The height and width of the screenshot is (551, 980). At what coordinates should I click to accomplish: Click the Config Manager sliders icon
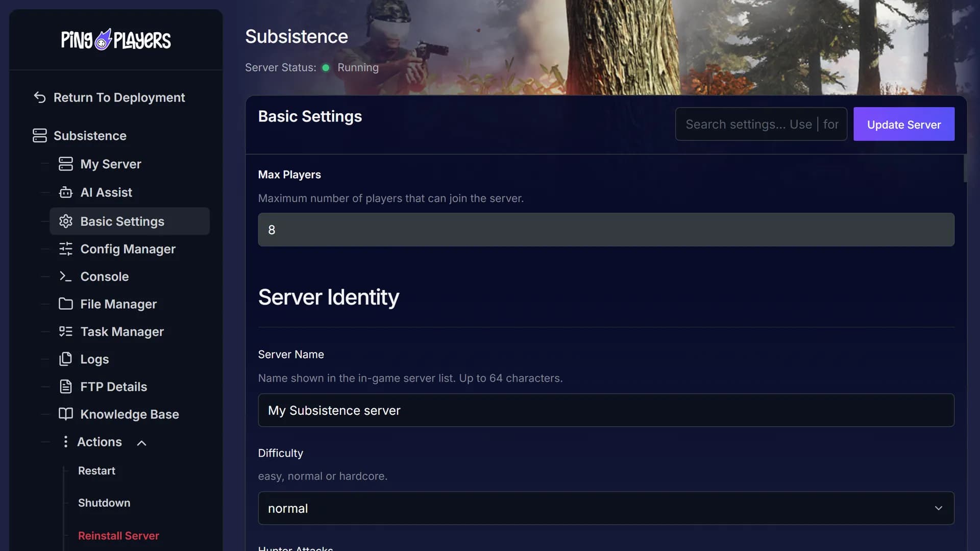(x=66, y=248)
